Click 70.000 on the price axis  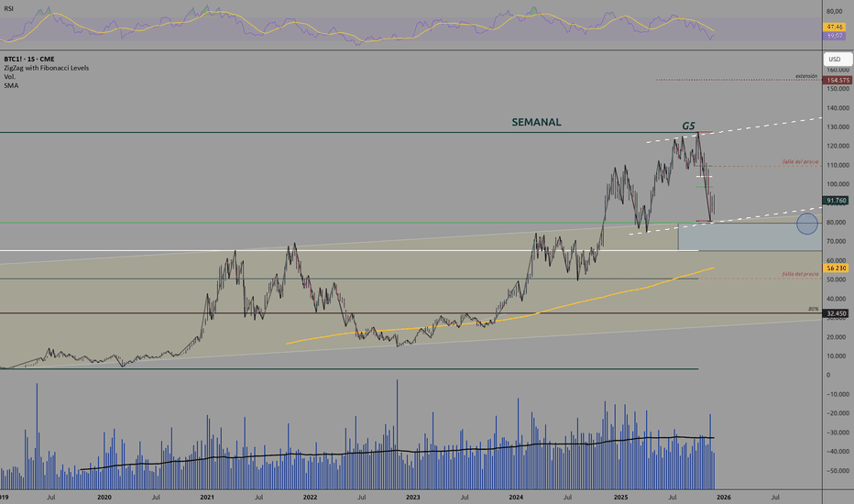click(x=838, y=241)
